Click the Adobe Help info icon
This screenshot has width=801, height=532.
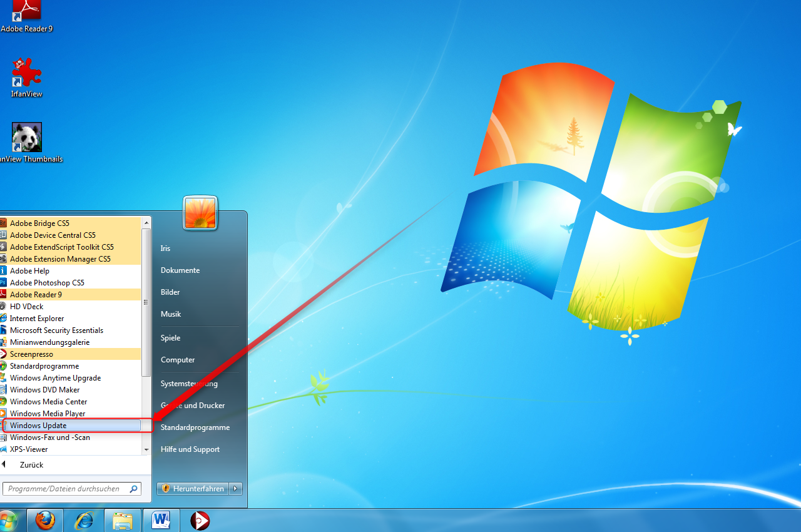click(x=3, y=270)
